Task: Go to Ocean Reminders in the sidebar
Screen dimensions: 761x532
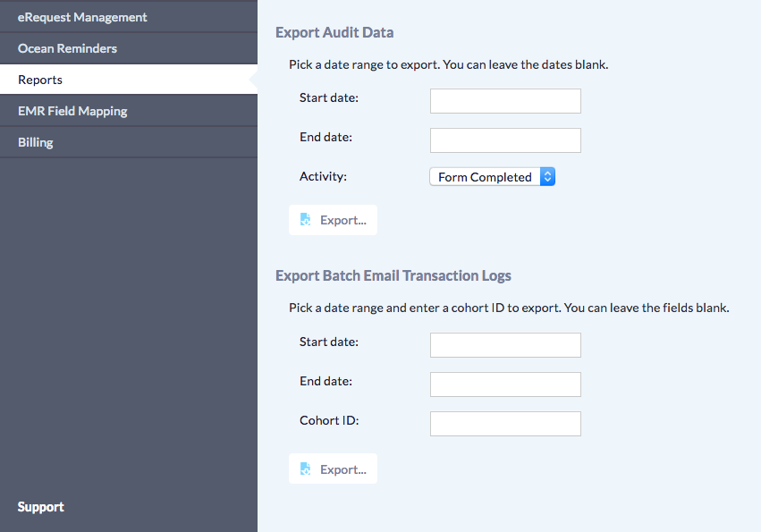Action: click(67, 48)
